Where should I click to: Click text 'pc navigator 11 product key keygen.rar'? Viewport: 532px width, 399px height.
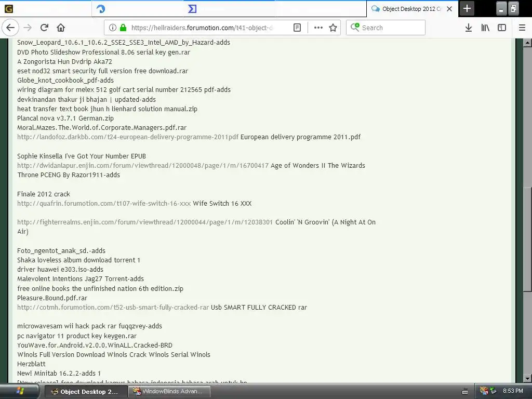click(77, 336)
